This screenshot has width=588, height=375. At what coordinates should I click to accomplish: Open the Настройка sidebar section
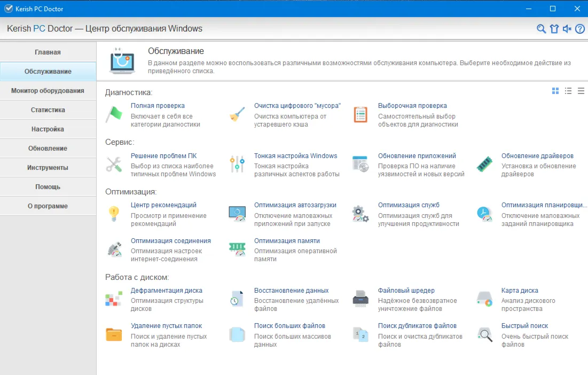48,129
